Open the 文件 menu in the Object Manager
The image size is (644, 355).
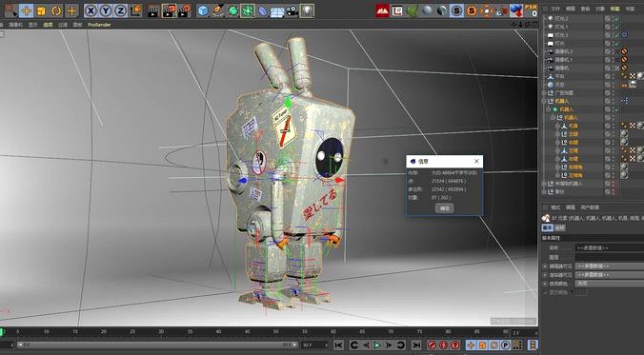[555, 9]
